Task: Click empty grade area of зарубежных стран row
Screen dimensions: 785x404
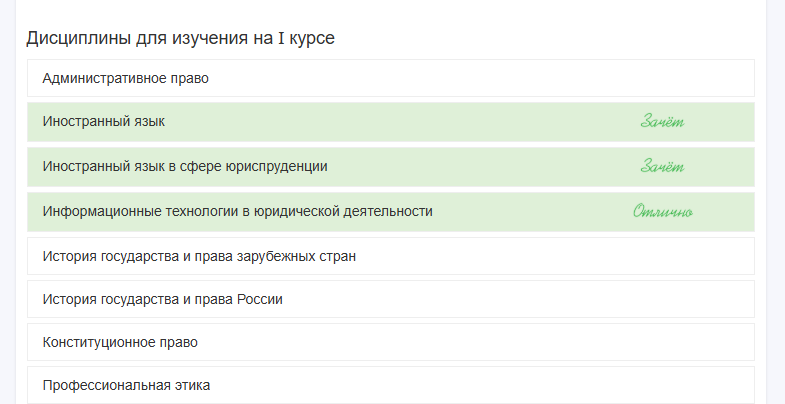Action: (x=662, y=256)
